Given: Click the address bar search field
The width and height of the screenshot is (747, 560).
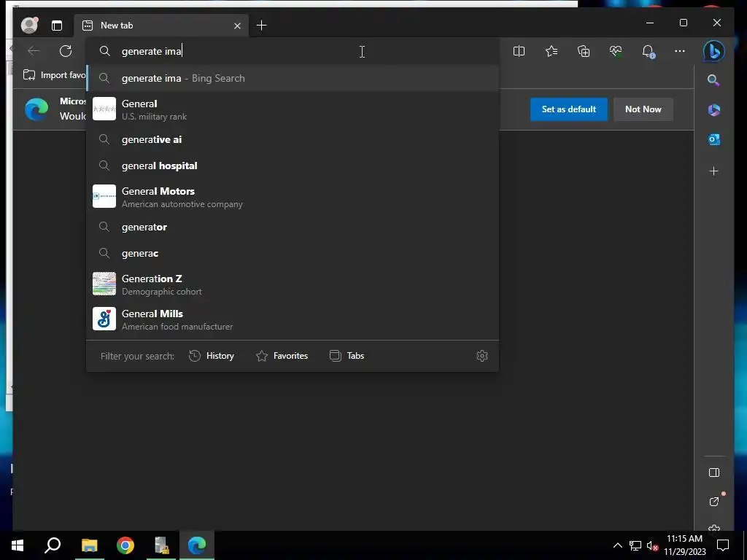Looking at the screenshot, I should [293, 51].
